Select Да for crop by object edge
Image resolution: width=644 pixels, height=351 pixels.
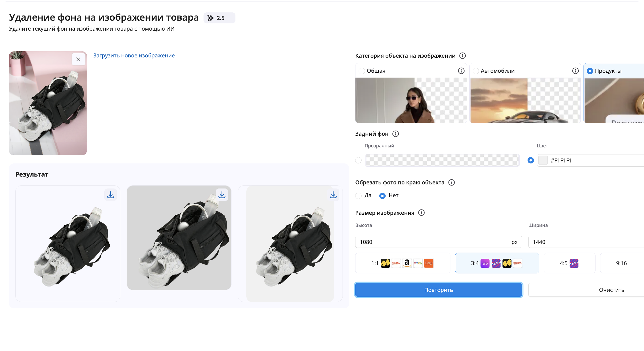[x=358, y=196]
